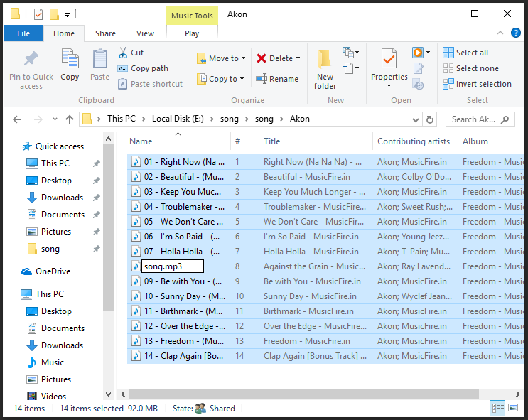Screen dimensions: 528x420
Task: Click the History icon in Open group
Action: click(418, 85)
